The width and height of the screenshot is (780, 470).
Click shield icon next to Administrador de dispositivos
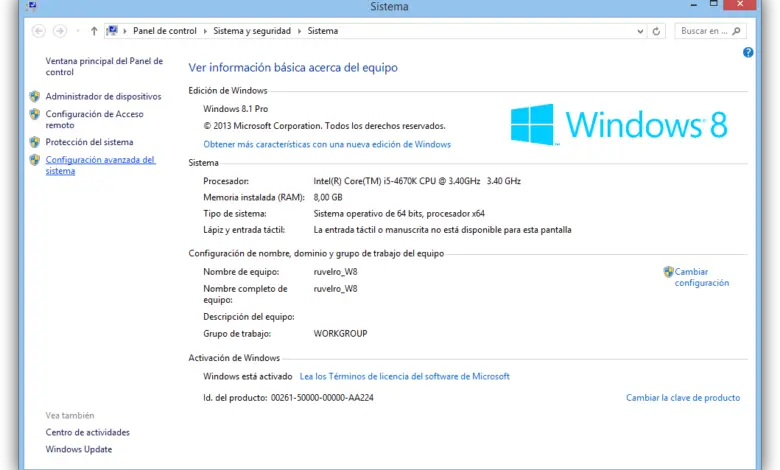coord(34,96)
